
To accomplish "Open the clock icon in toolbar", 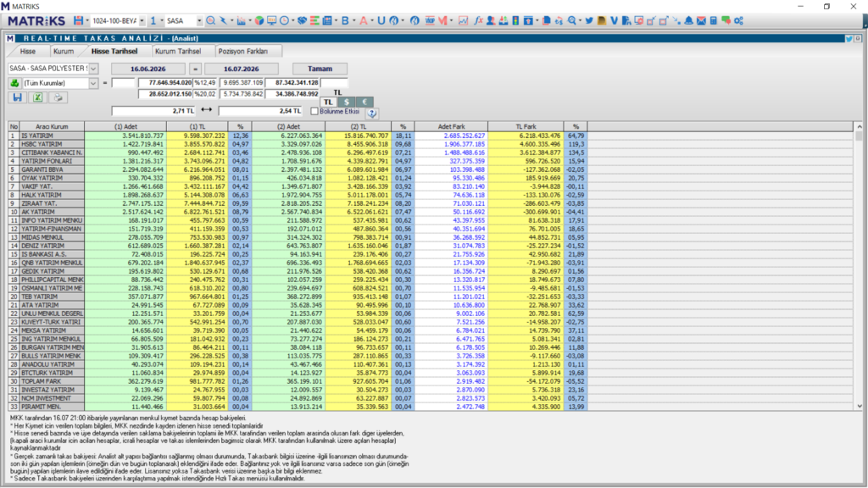I will point(285,20).
